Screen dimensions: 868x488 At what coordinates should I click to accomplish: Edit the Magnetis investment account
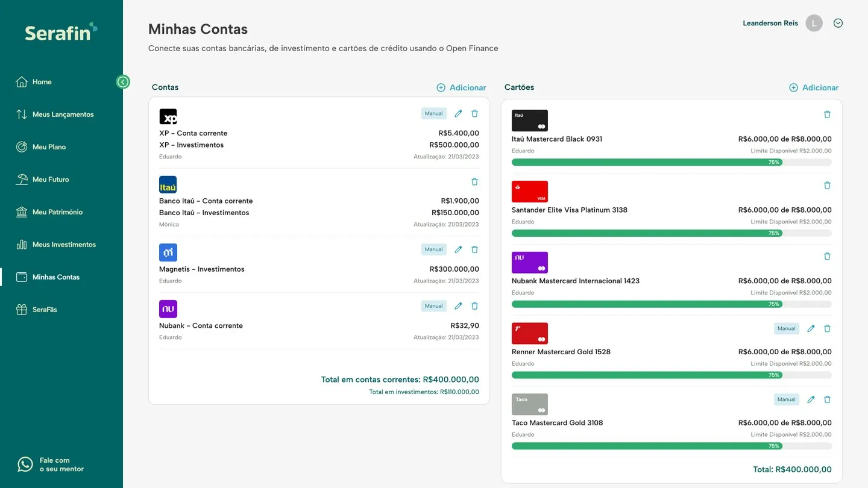click(458, 249)
